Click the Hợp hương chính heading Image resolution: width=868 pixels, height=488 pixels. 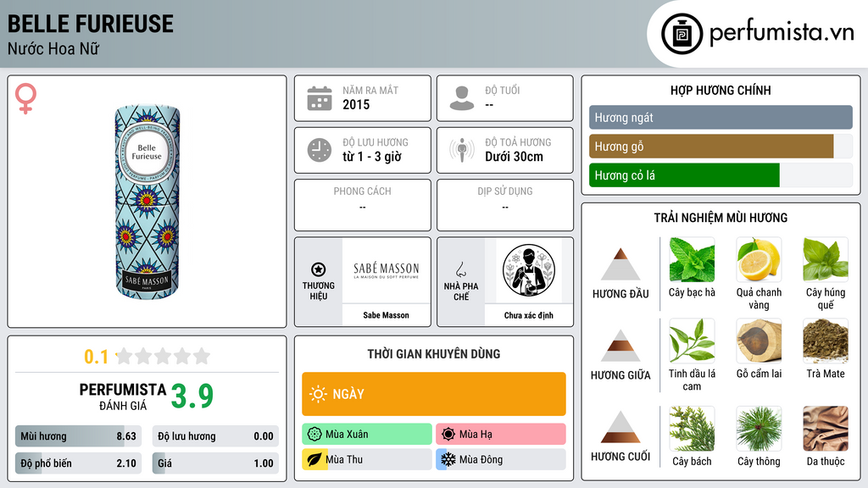coord(721,90)
